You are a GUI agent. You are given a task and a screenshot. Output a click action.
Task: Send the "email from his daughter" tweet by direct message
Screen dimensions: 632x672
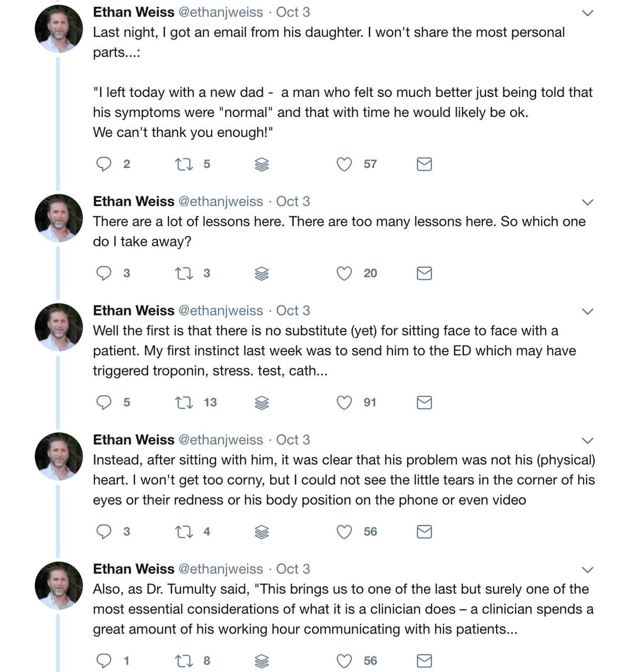[x=424, y=164]
